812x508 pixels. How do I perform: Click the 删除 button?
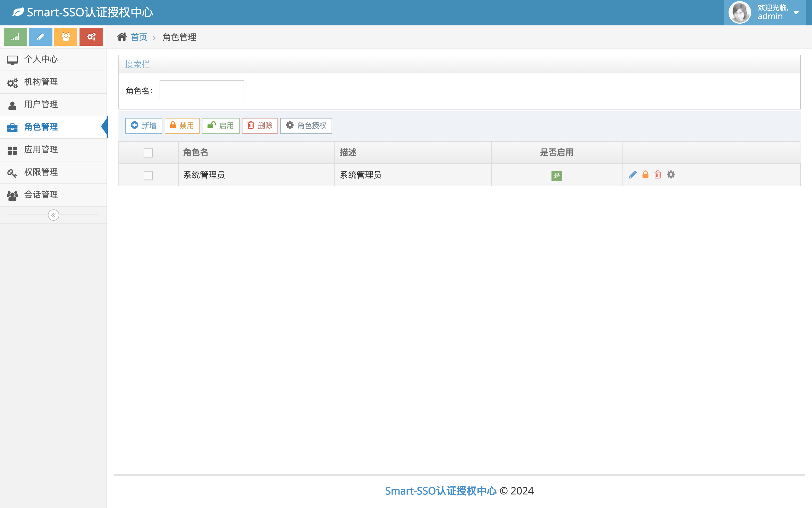click(260, 126)
